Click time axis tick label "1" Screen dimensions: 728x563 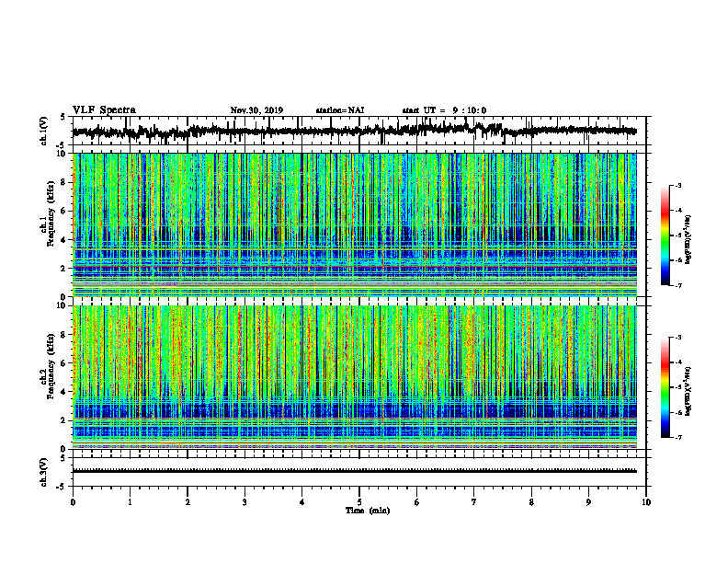(130, 502)
